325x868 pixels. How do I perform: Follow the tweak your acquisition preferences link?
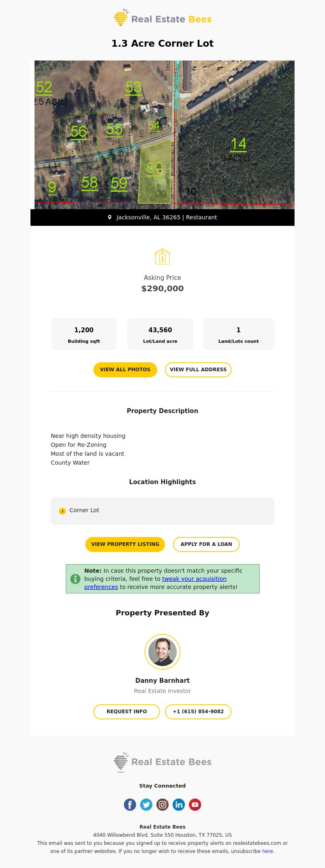click(x=156, y=583)
